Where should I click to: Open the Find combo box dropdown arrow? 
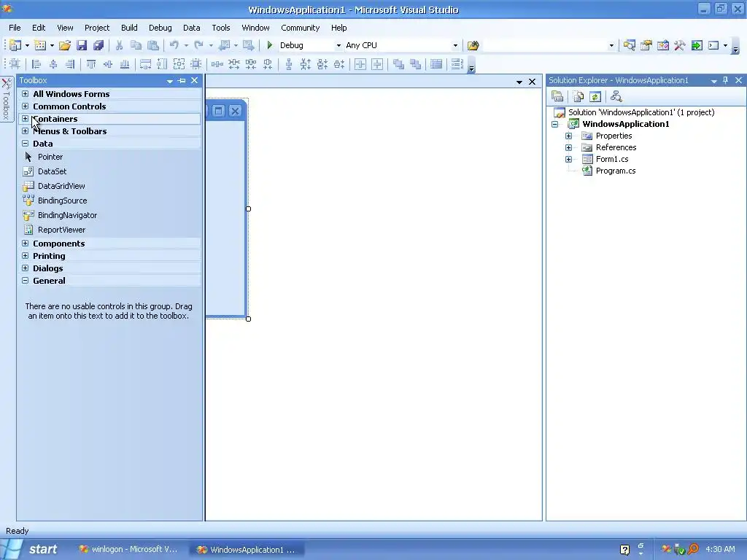[x=611, y=46]
